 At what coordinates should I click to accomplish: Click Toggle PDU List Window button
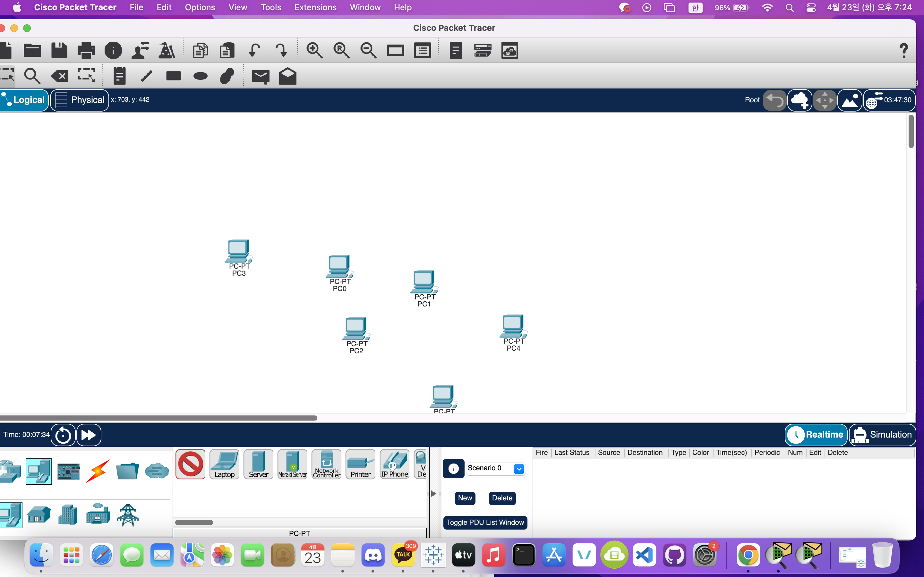[x=485, y=523]
